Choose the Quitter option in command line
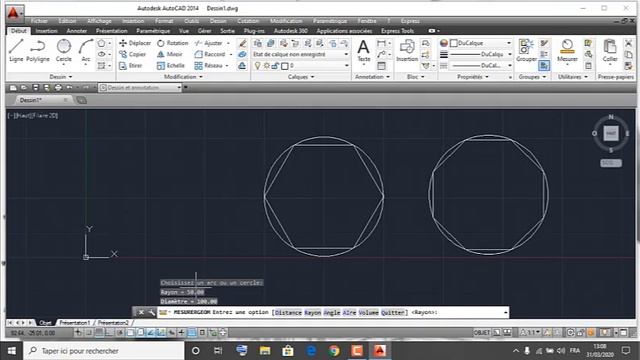Viewport: 640px width, 360px height. click(393, 312)
